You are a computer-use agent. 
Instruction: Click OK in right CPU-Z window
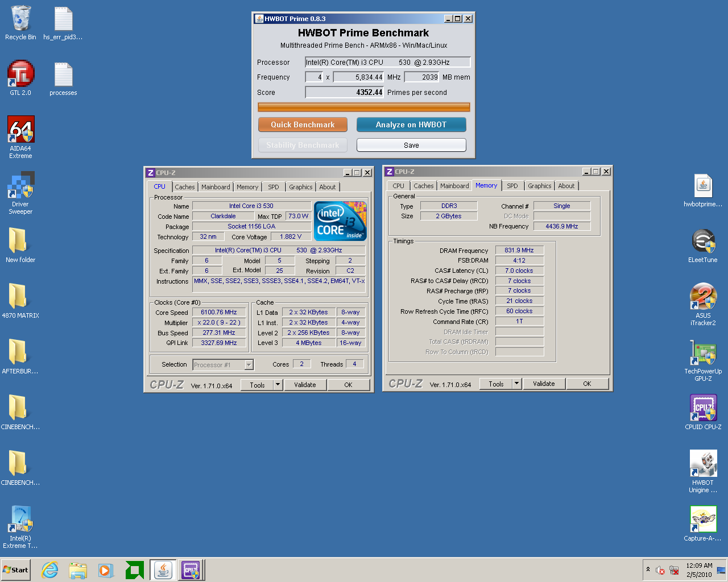(587, 384)
